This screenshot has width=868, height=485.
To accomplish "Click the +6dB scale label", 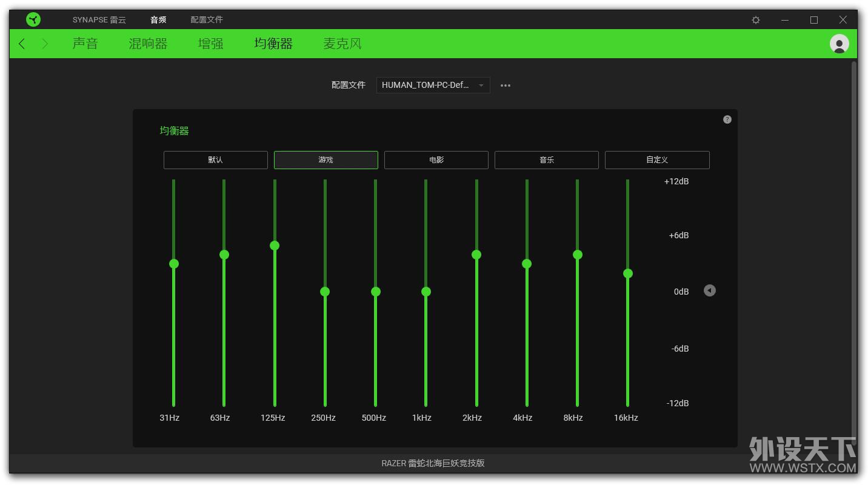I will pos(679,235).
